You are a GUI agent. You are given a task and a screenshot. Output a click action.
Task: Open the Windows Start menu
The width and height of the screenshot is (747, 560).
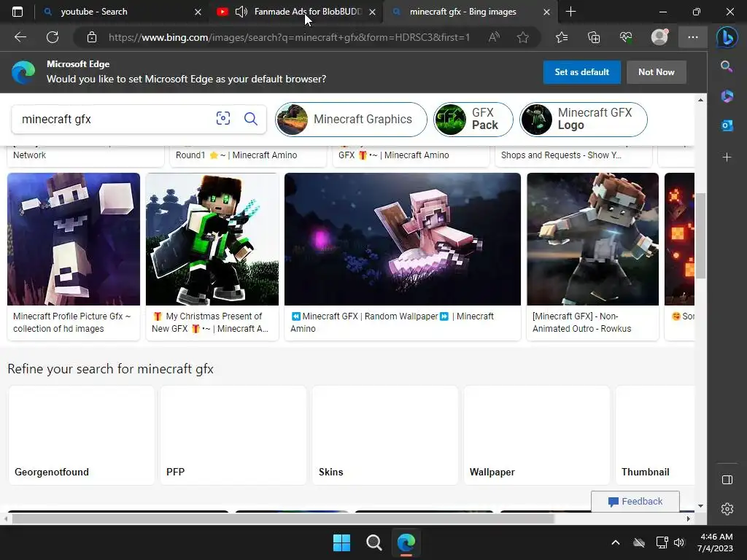click(x=341, y=542)
